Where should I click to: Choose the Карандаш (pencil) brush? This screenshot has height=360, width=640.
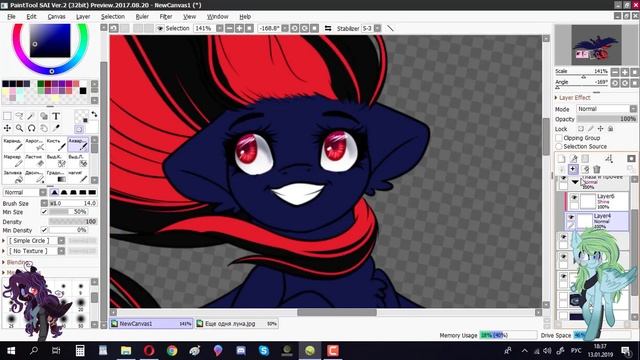tap(13, 144)
